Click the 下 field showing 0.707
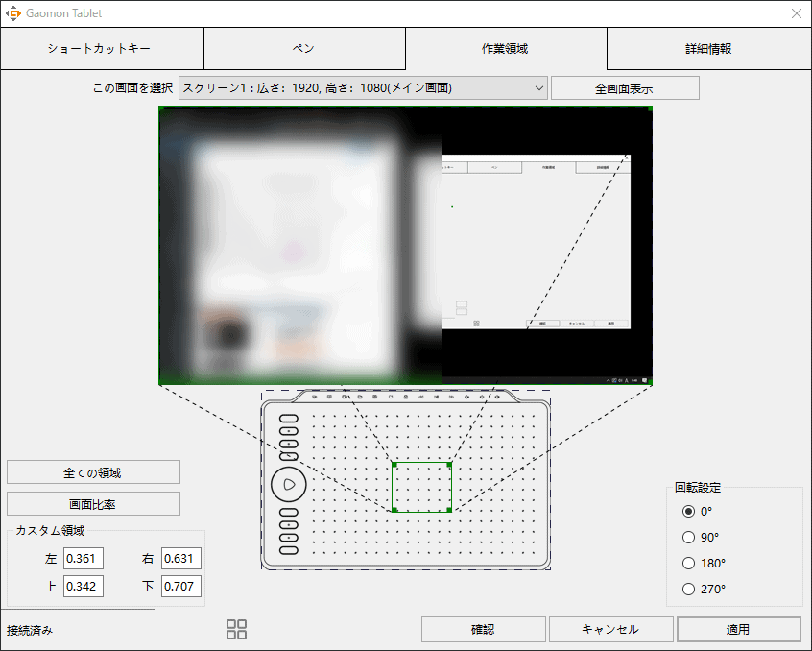This screenshot has width=812, height=651. tap(181, 587)
